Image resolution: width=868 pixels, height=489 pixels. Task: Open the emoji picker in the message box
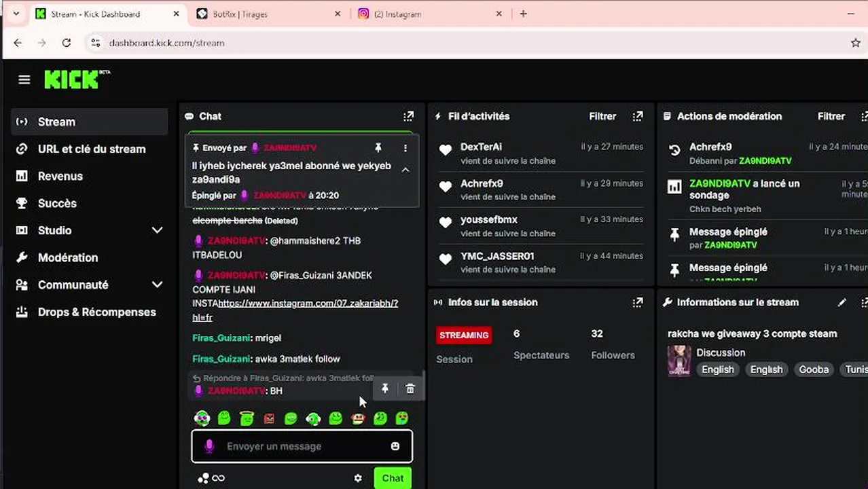coord(395,446)
